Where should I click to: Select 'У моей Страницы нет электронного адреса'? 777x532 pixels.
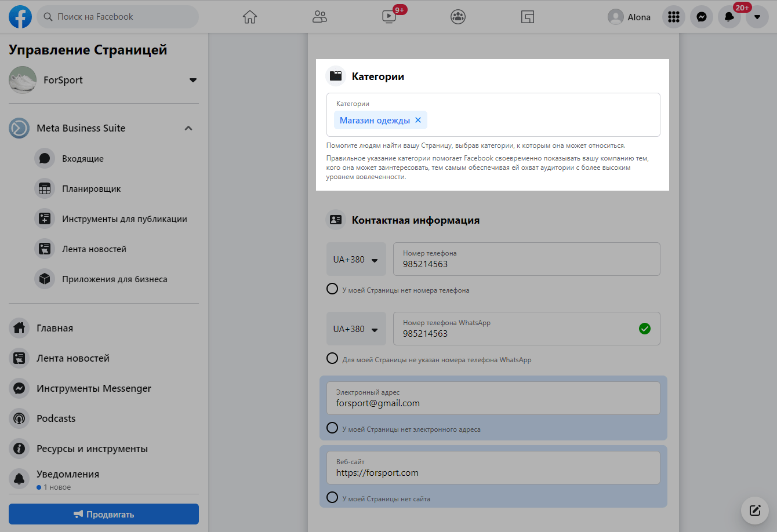click(x=332, y=428)
